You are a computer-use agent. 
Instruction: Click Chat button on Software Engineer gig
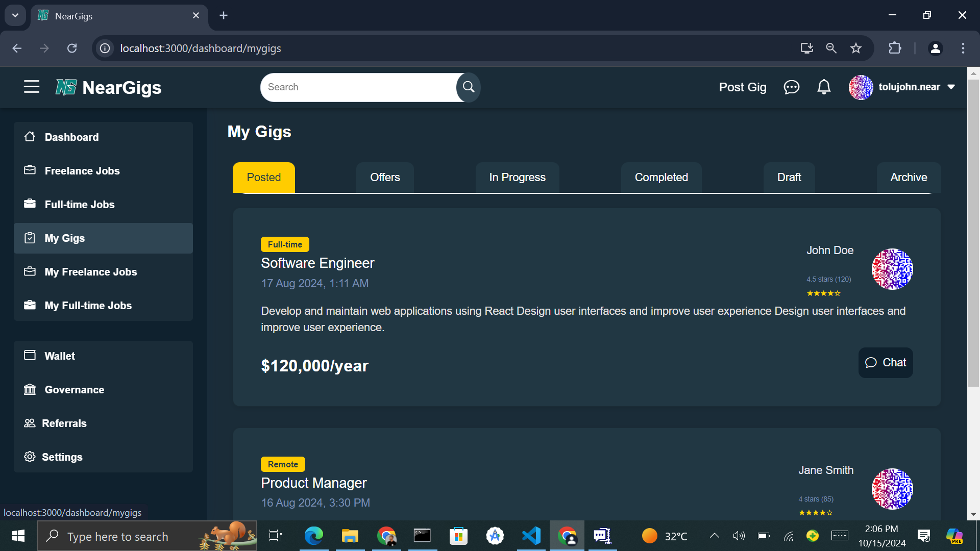[x=886, y=362]
